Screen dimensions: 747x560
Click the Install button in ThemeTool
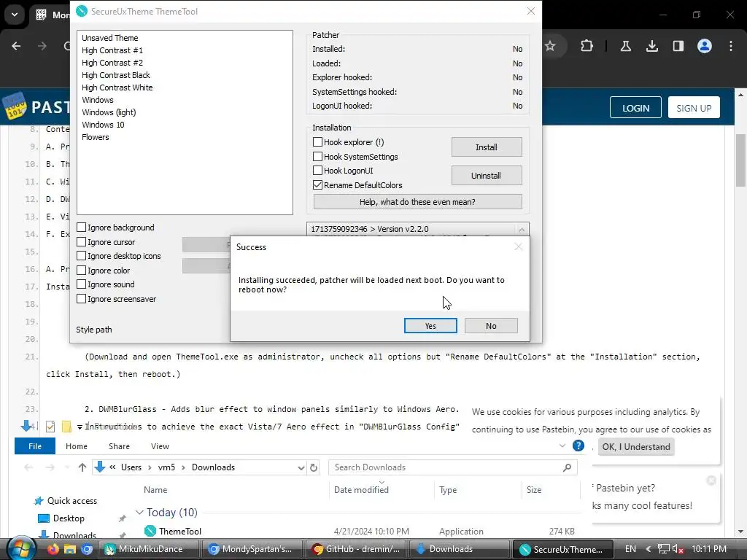pos(487,147)
